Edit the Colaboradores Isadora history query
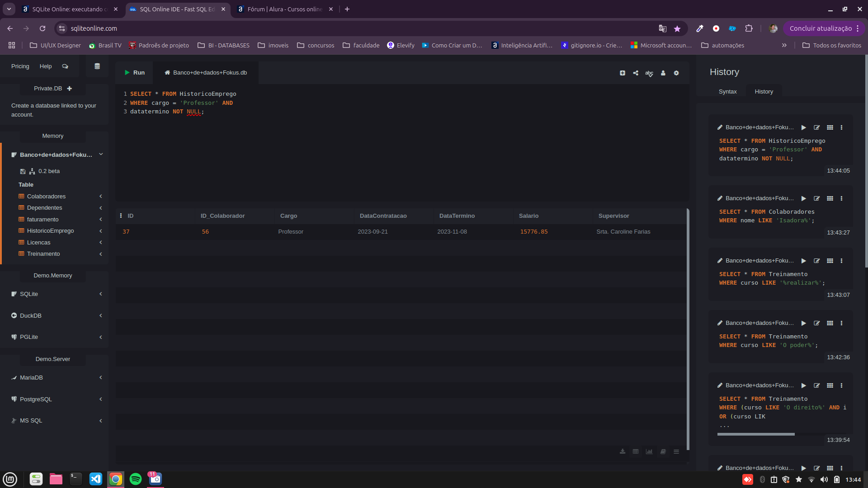This screenshot has height=488, width=868. tap(817, 199)
